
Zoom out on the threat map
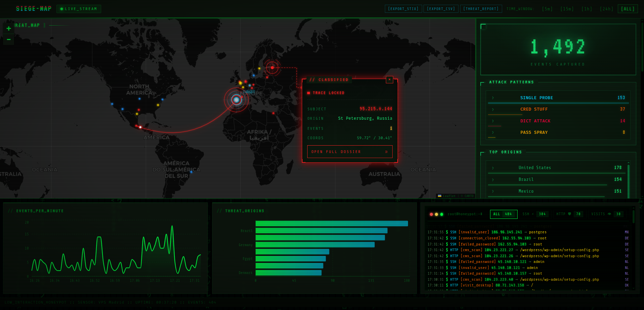point(9,40)
